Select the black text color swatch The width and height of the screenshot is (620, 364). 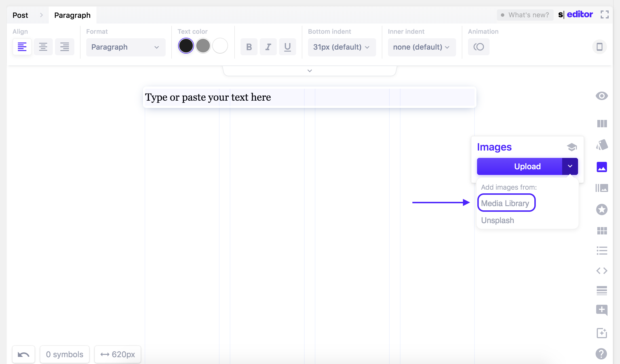186,45
